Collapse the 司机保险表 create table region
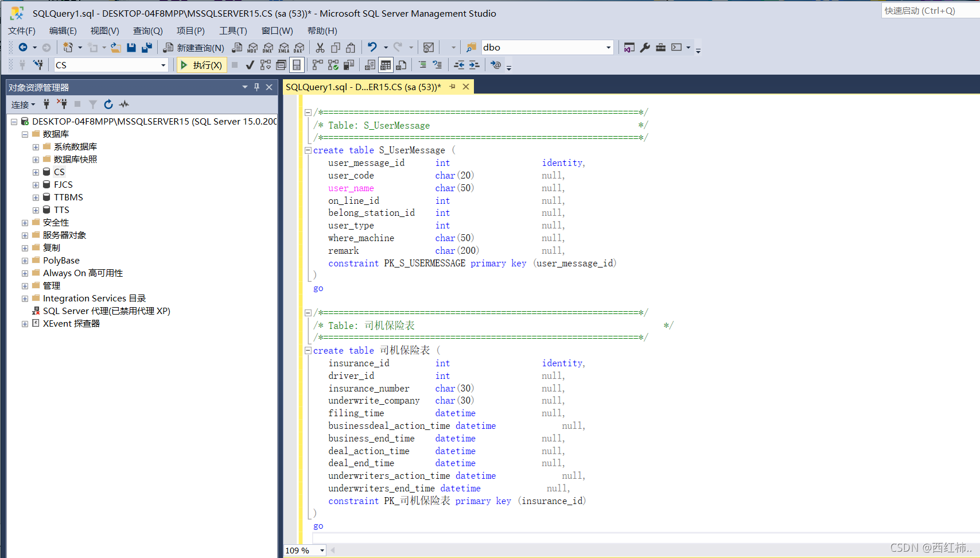 click(x=308, y=350)
